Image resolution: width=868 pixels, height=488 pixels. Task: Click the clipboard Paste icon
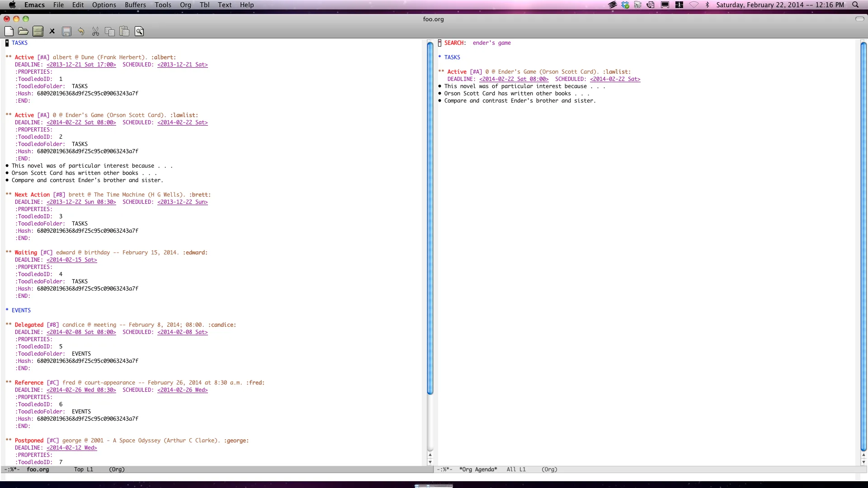point(124,31)
